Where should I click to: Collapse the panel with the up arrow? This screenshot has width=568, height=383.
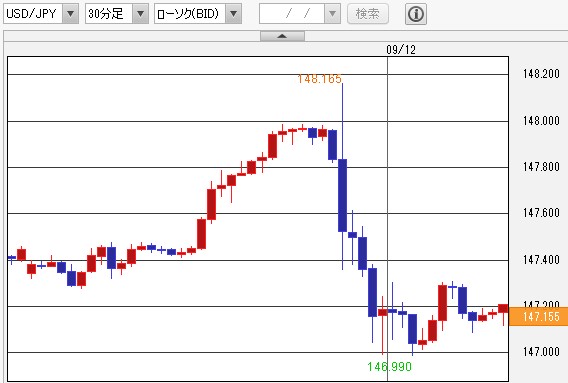[x=282, y=36]
